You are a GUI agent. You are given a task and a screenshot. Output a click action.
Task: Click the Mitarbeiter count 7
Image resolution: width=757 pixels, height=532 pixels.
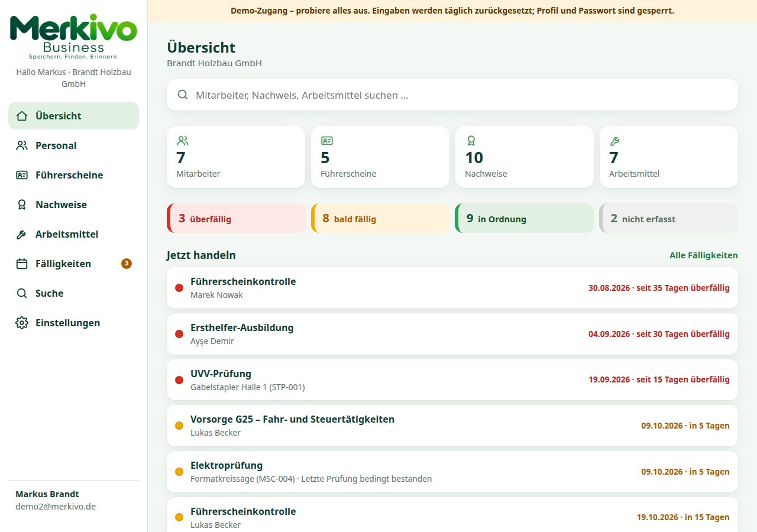pyautogui.click(x=181, y=158)
